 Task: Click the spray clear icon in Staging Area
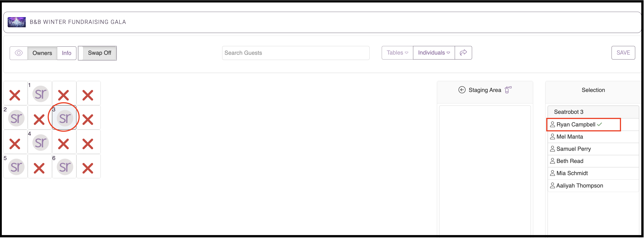(508, 89)
